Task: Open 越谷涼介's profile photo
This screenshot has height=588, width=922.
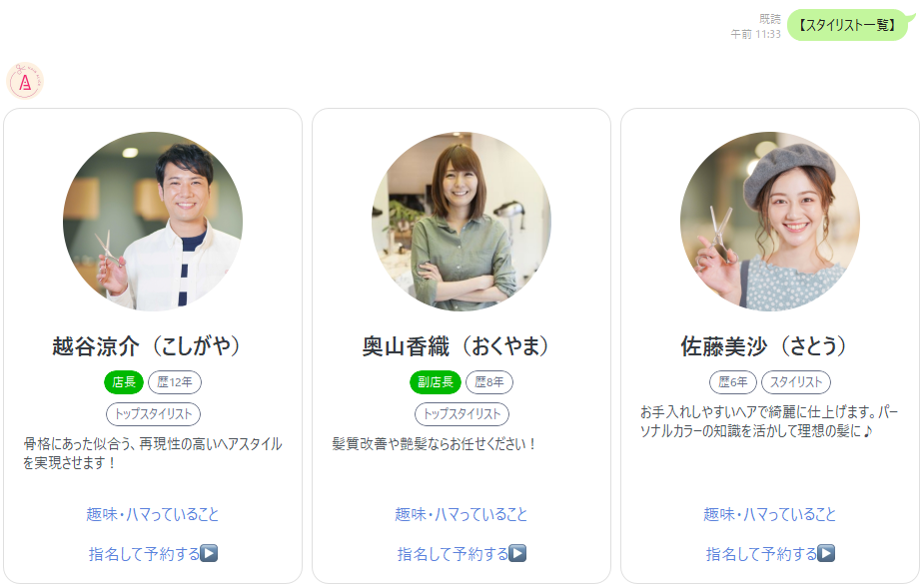Action: [153, 222]
